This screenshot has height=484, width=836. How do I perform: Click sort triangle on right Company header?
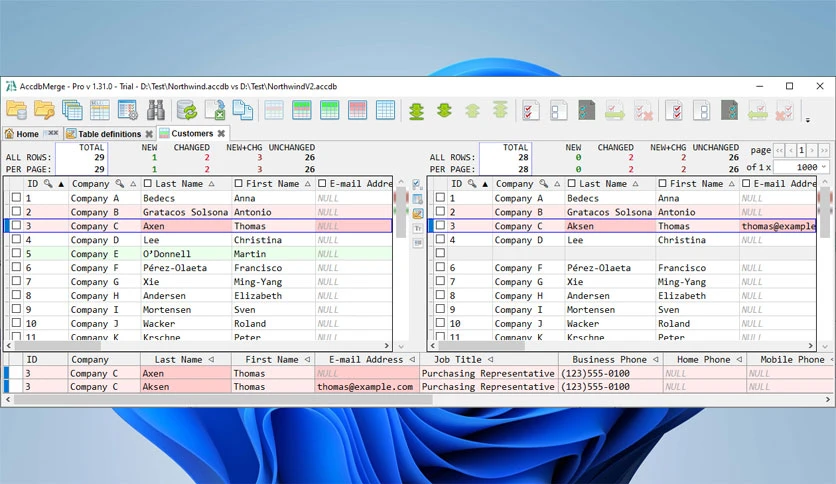557,184
